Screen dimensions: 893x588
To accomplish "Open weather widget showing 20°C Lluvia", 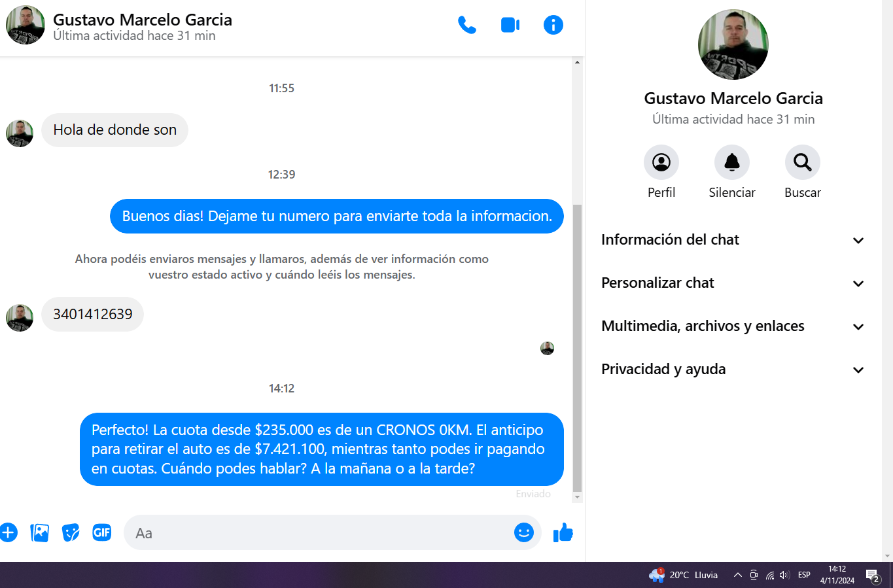I will tap(684, 575).
